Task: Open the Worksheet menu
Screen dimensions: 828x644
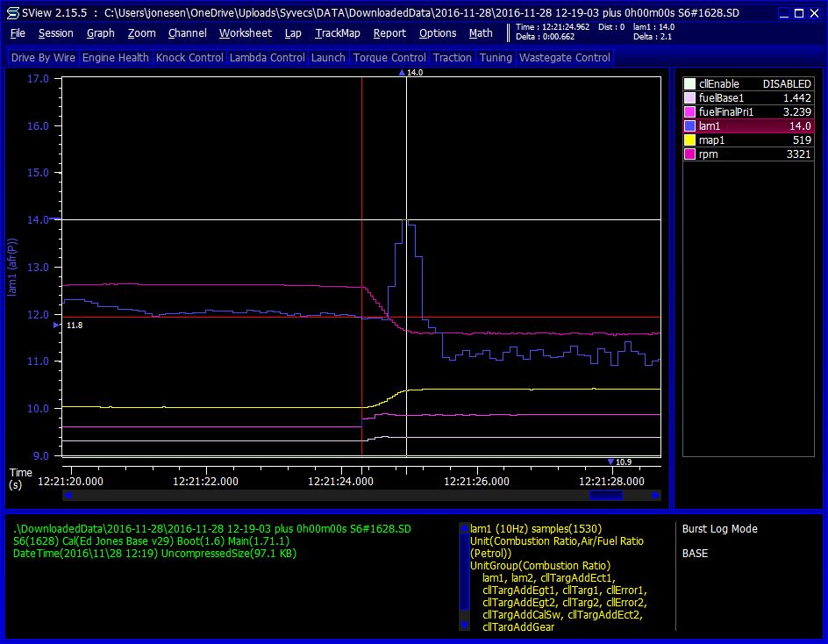Action: click(245, 33)
